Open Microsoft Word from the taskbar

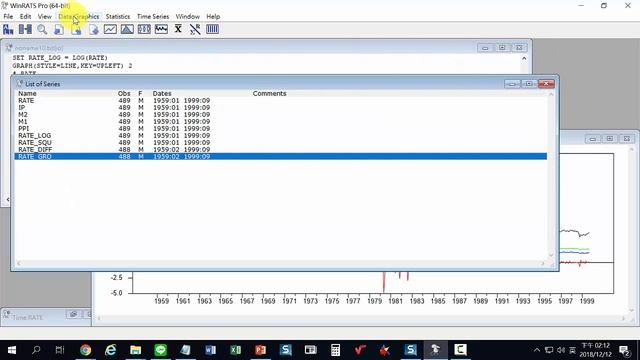pyautogui.click(x=211, y=350)
